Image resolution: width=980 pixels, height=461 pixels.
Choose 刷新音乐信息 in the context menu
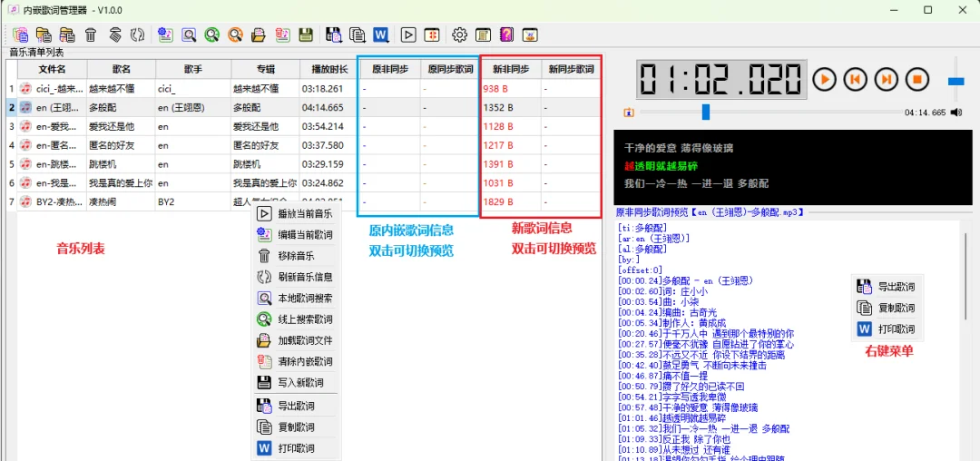[x=296, y=277]
